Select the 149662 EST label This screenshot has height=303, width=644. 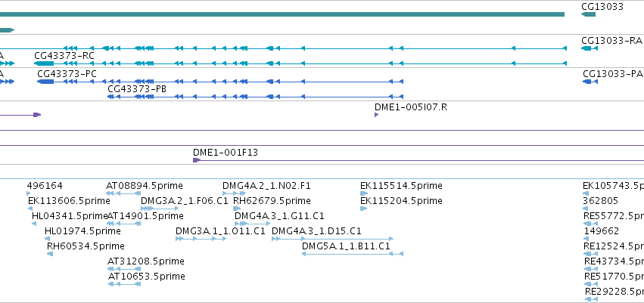[602, 230]
